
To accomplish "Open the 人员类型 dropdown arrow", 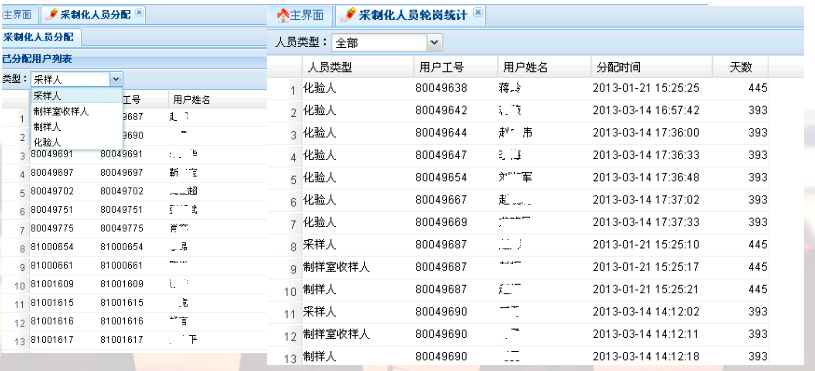I will (x=435, y=43).
